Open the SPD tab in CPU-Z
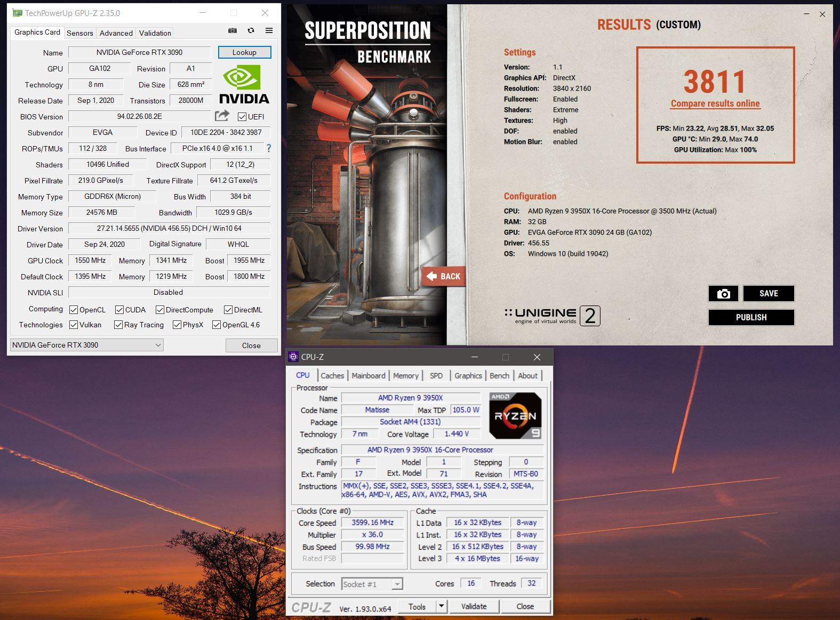 436,376
